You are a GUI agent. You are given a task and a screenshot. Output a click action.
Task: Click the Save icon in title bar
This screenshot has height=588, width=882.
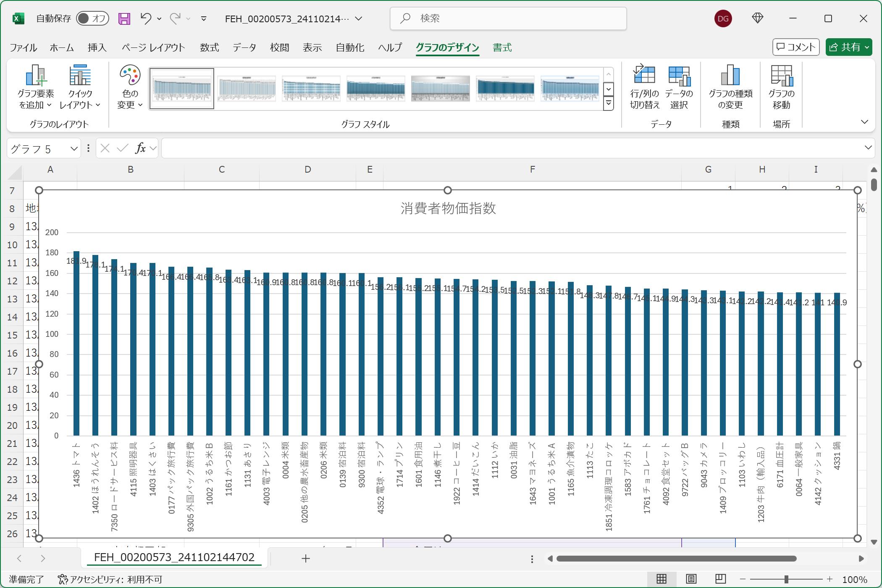(124, 18)
